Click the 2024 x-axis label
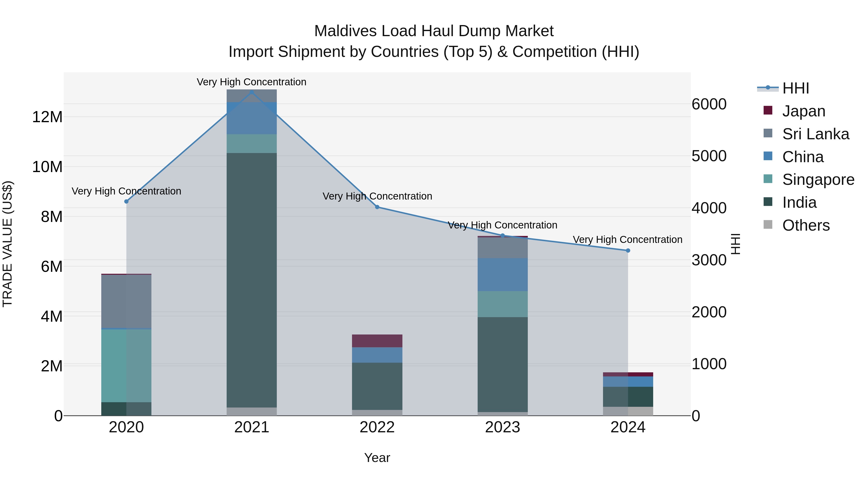This screenshot has width=868, height=488. (x=628, y=427)
